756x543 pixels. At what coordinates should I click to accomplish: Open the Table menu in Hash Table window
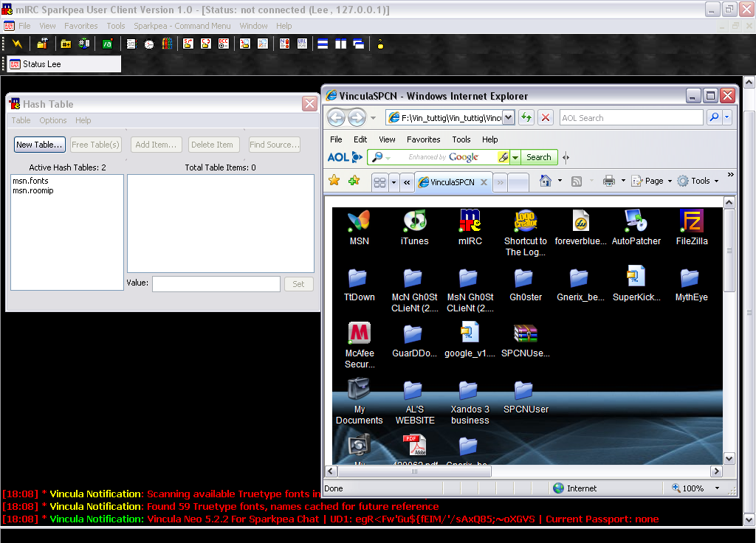21,120
